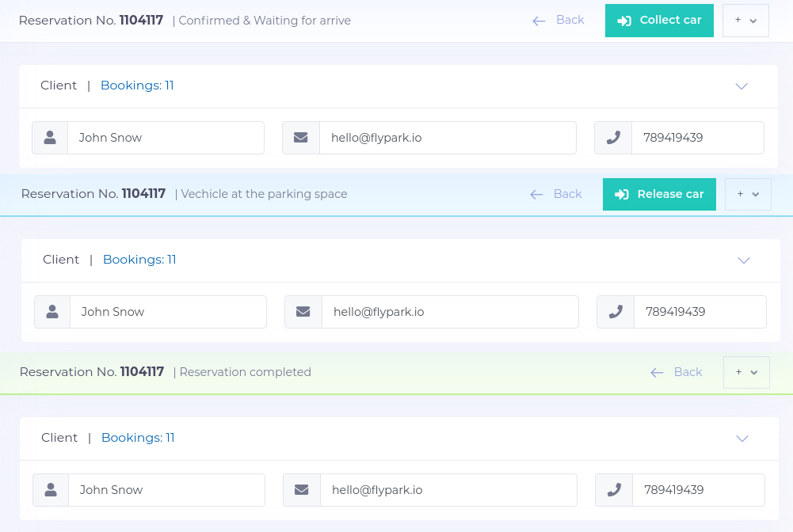793x532 pixels.
Task: Click the person icon in second Client panel
Action: pos(52,312)
